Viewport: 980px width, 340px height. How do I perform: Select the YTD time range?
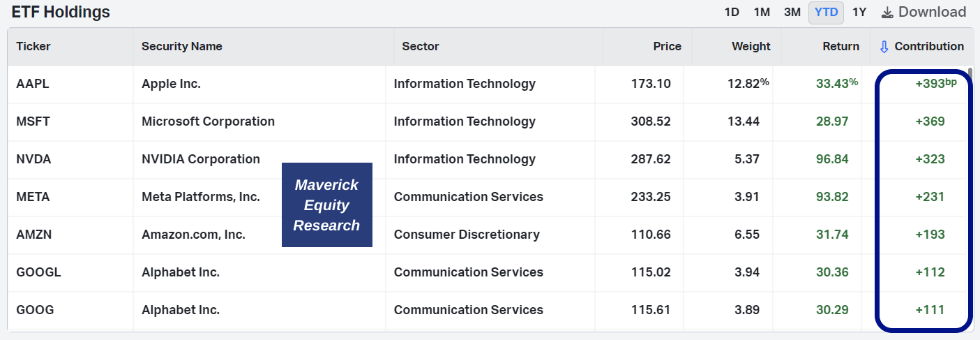point(827,13)
